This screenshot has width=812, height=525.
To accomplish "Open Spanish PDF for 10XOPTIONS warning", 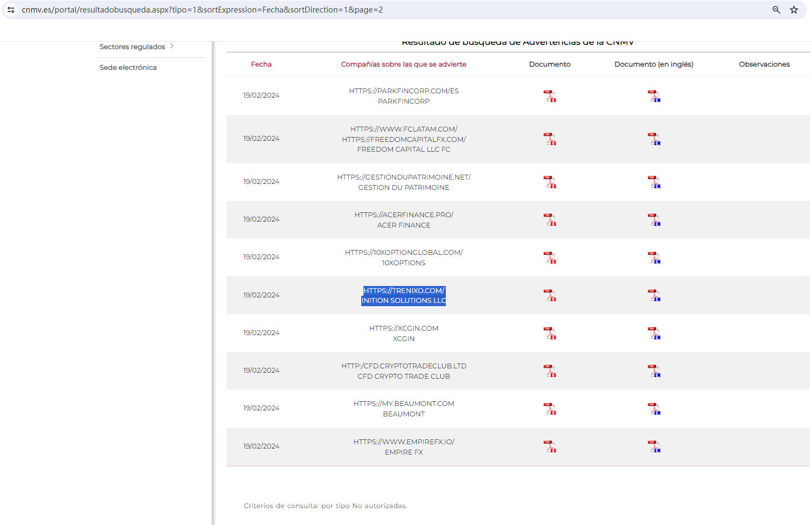I will [550, 258].
